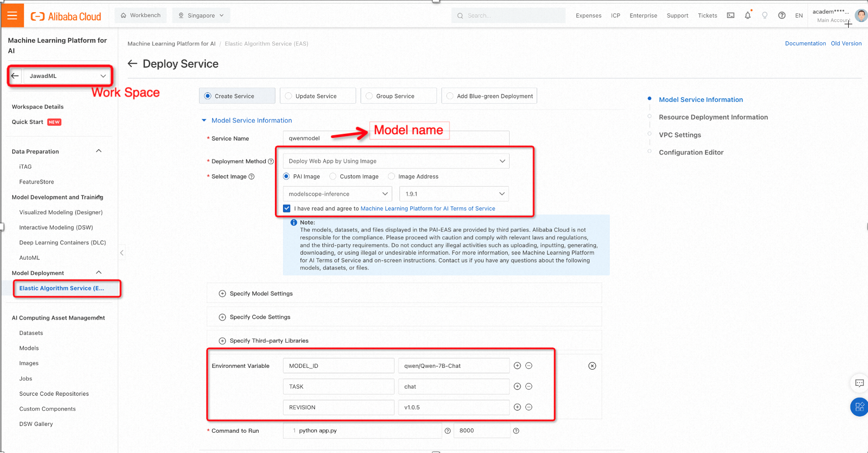Choose Image Address radio button
Image resolution: width=868 pixels, height=453 pixels.
point(392,177)
